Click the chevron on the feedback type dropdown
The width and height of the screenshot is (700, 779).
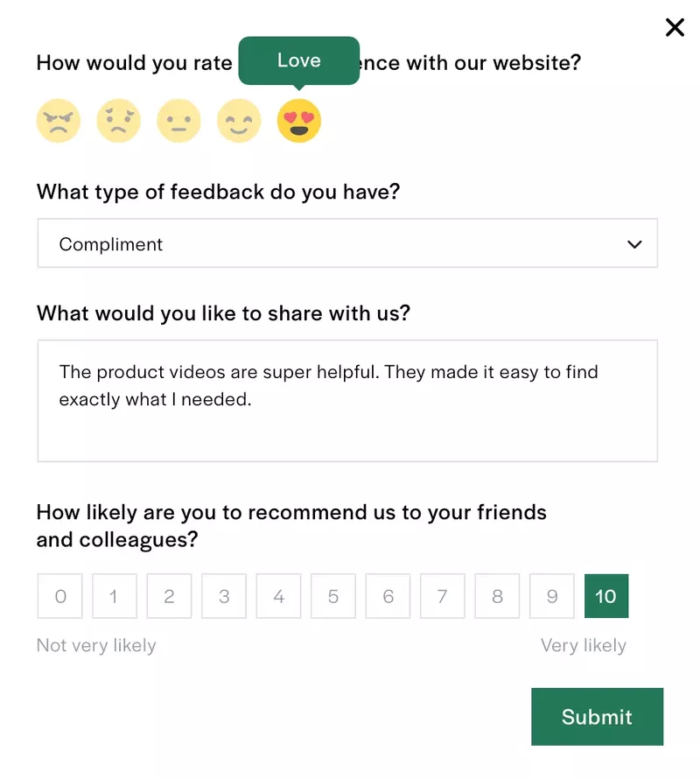[x=634, y=244]
